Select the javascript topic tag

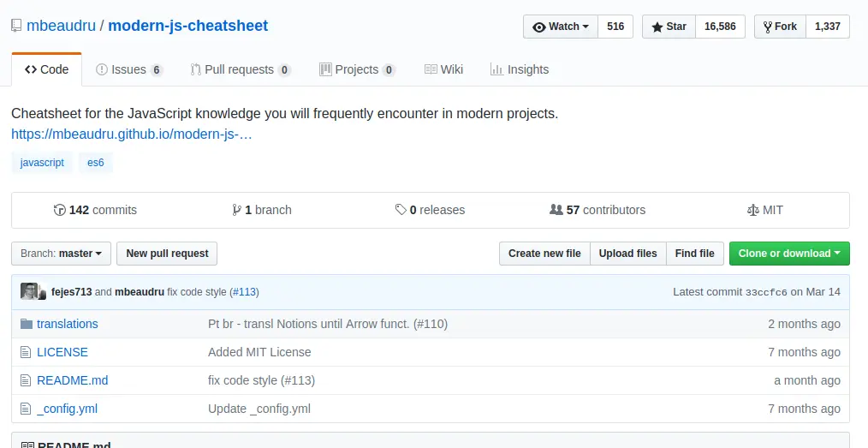42,163
